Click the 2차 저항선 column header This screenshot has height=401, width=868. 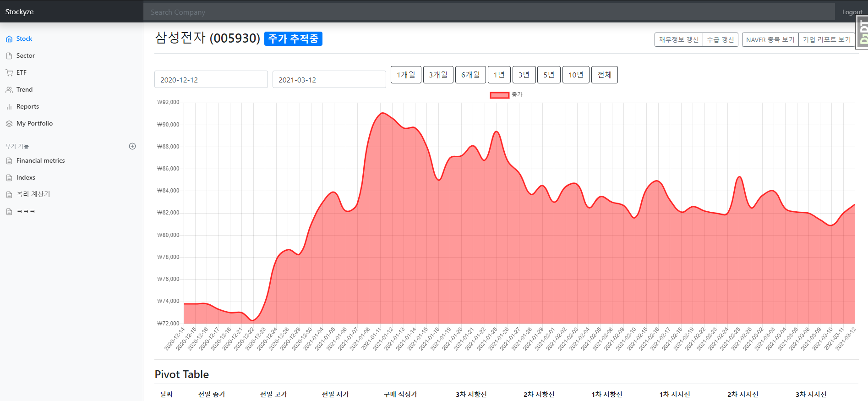[x=539, y=394]
